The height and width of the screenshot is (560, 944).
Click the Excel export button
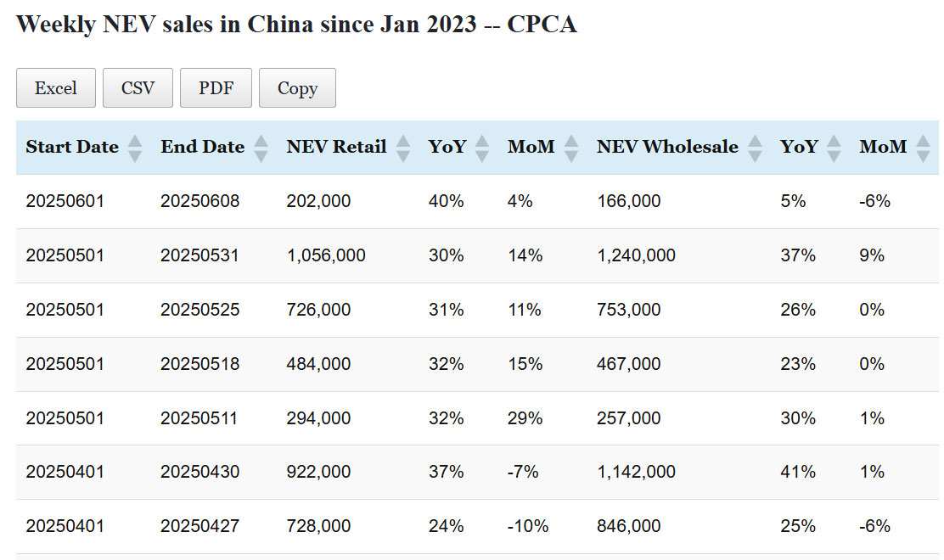click(x=56, y=88)
